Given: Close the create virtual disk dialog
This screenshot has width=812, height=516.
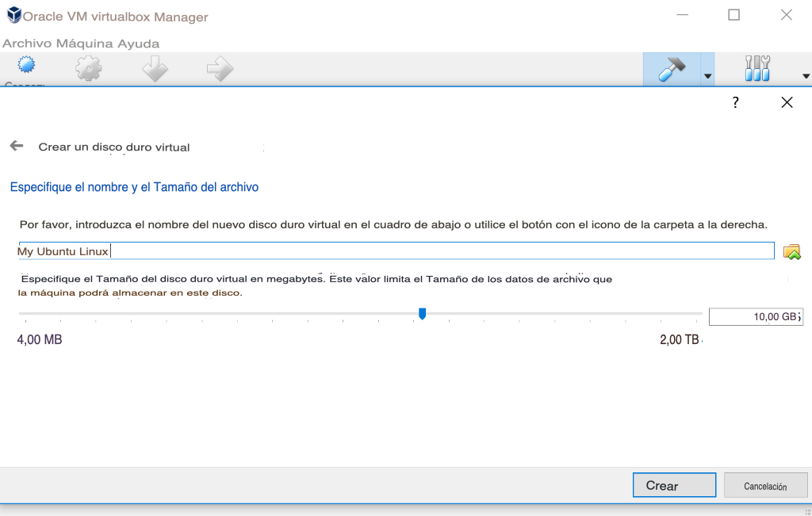Looking at the screenshot, I should tap(787, 102).
